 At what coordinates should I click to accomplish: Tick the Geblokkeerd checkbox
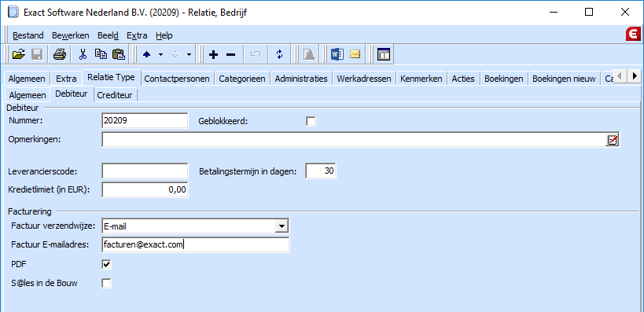[311, 122]
